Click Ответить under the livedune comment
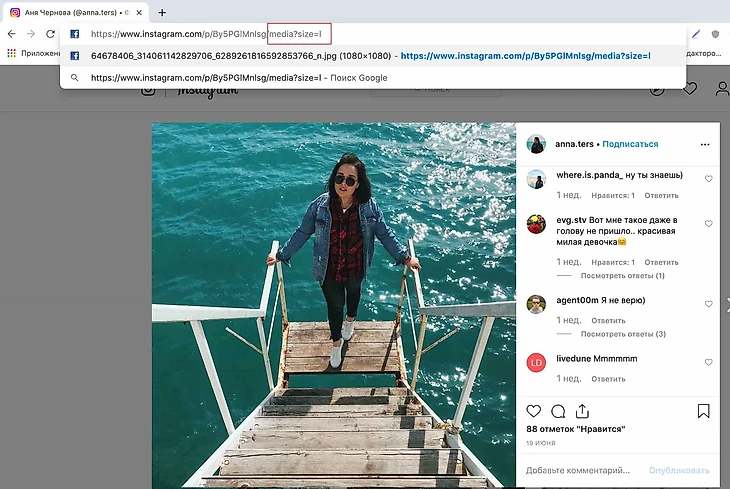This screenshot has width=730, height=489. tap(608, 379)
